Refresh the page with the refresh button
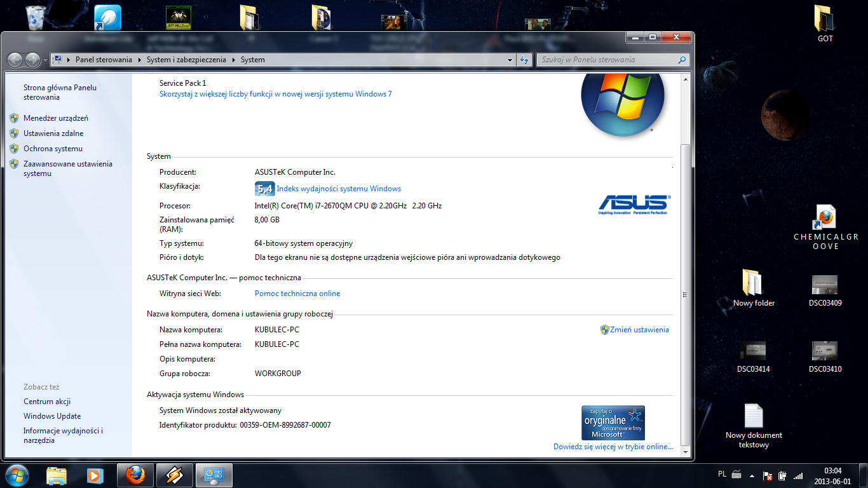 524,60
